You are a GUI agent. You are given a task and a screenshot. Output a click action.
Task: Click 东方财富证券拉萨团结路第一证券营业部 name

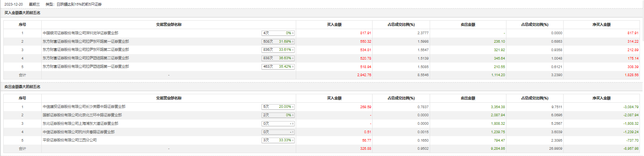pyautogui.click(x=86, y=67)
